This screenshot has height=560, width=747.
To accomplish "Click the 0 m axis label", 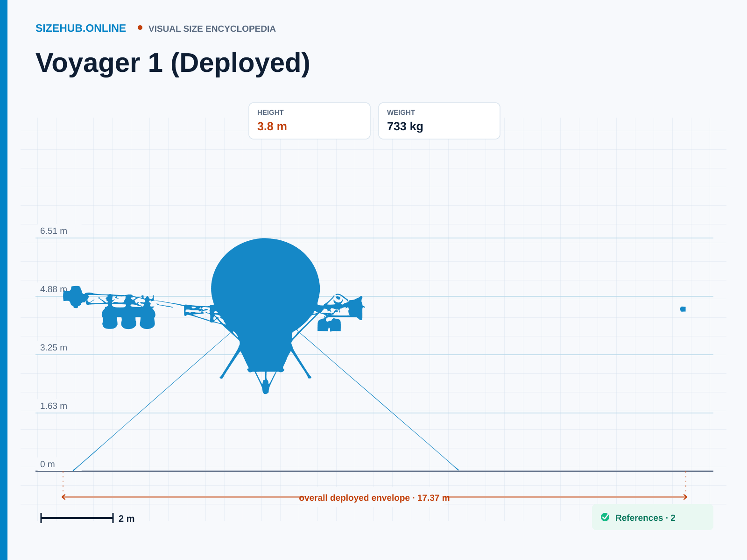I will [48, 464].
